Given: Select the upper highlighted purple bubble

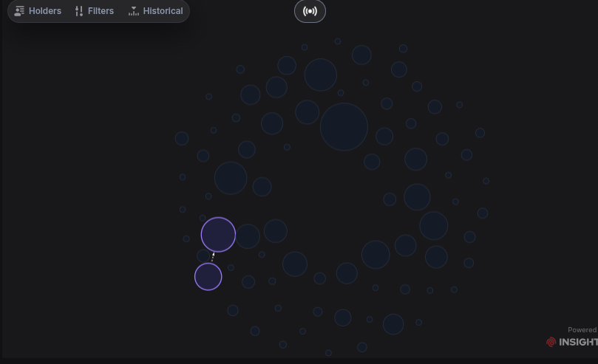Looking at the screenshot, I should (x=218, y=235).
